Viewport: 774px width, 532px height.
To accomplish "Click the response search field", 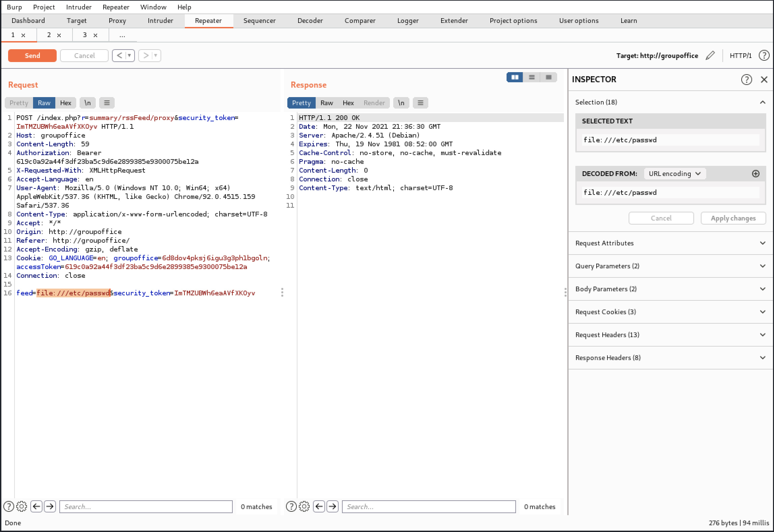I will tap(429, 506).
